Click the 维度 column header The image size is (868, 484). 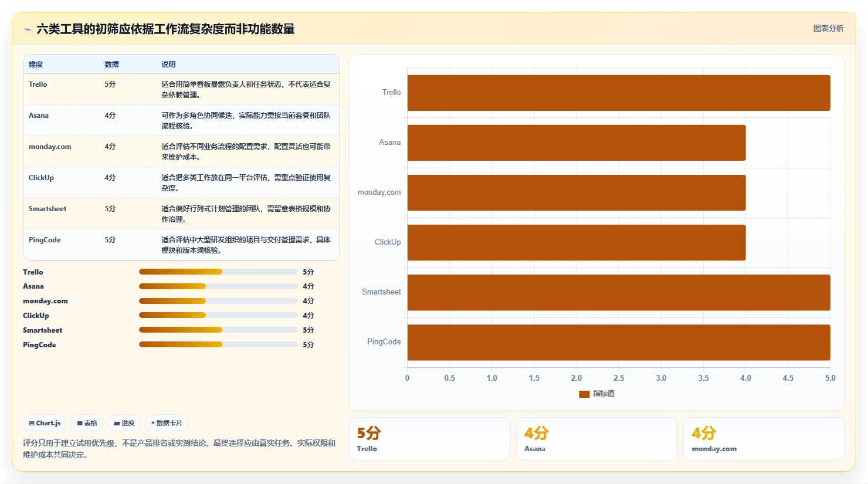point(36,65)
